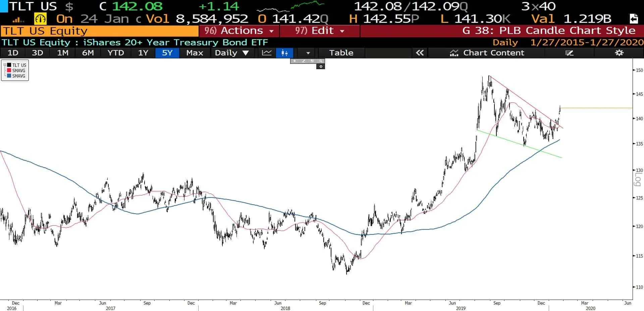The image size is (644, 311).
Task: Switch to YTD range tab
Action: coord(116,53)
